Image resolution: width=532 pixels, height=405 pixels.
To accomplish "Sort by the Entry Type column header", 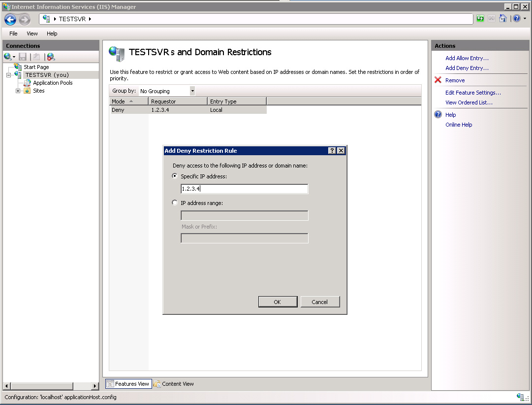I will (x=237, y=101).
